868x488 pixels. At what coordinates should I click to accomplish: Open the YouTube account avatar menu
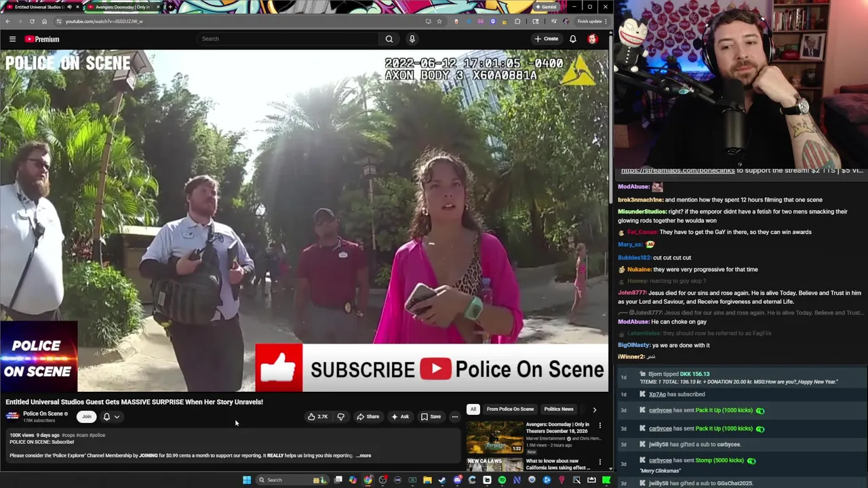(592, 39)
